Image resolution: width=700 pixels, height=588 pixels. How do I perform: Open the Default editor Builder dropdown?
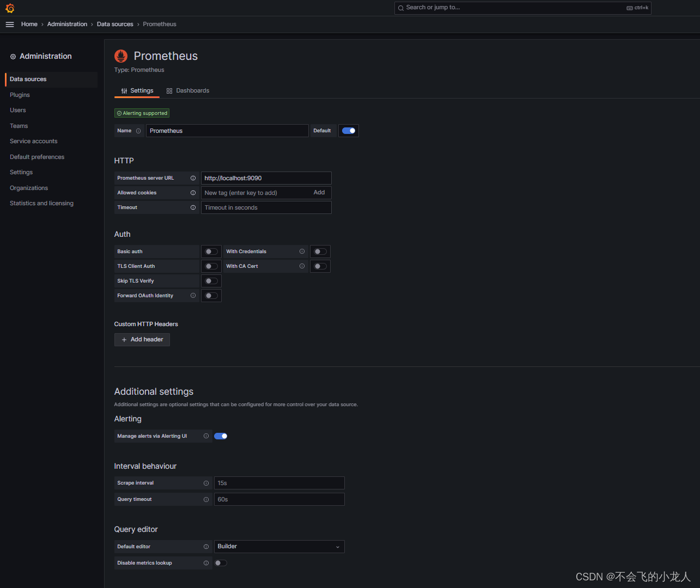click(279, 547)
